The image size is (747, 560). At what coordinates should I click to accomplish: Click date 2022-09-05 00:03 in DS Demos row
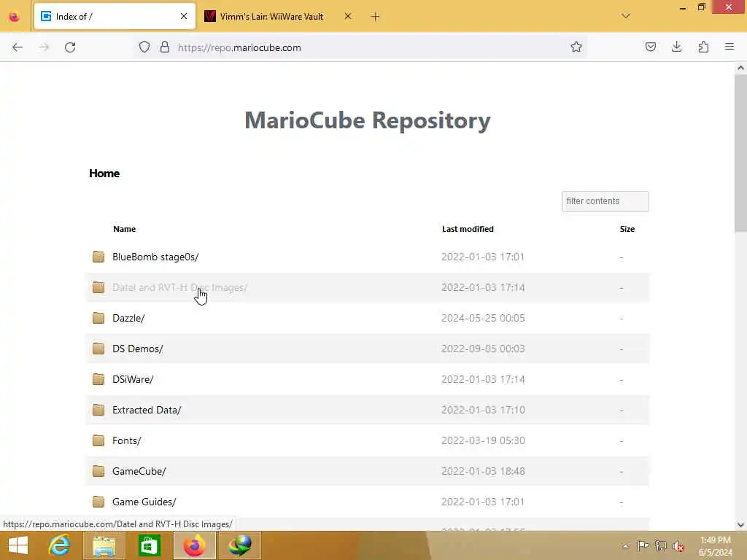483,349
